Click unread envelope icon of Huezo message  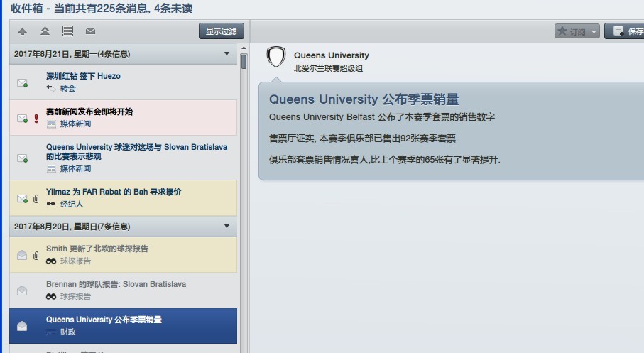tap(22, 83)
